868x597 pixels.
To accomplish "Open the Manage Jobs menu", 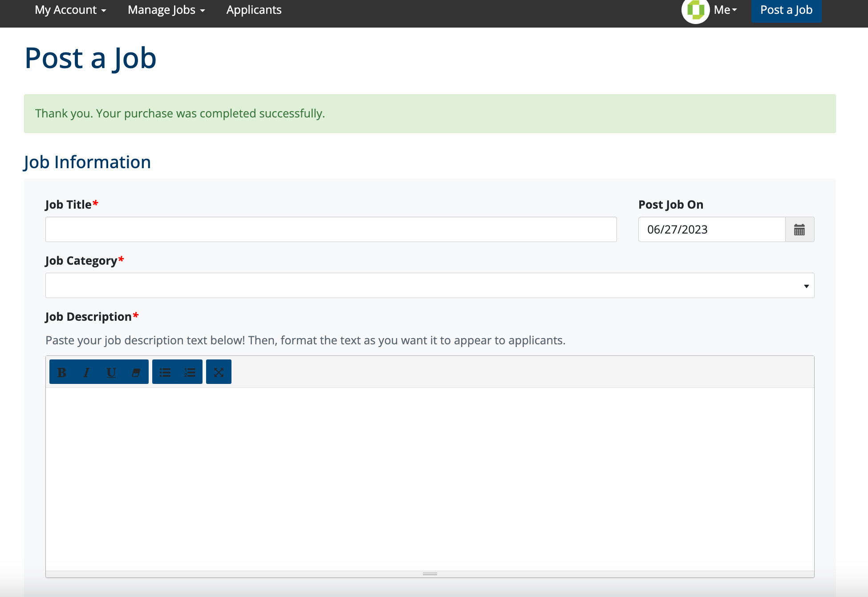I will (x=166, y=10).
